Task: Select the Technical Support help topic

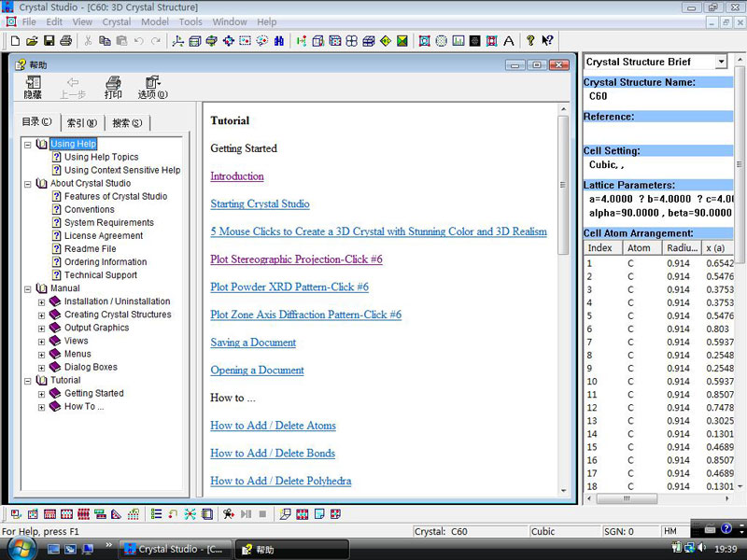Action: point(101,275)
